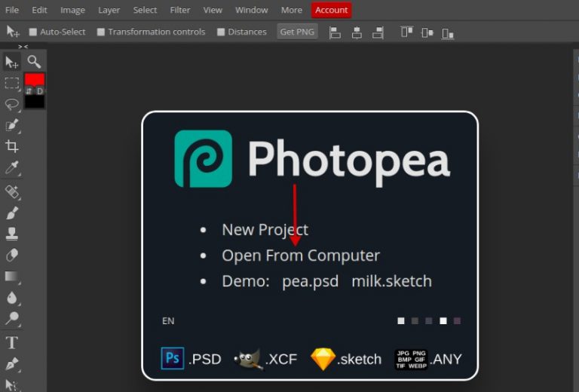Select the Type tool
Image resolution: width=579 pixels, height=392 pixels.
click(x=12, y=343)
